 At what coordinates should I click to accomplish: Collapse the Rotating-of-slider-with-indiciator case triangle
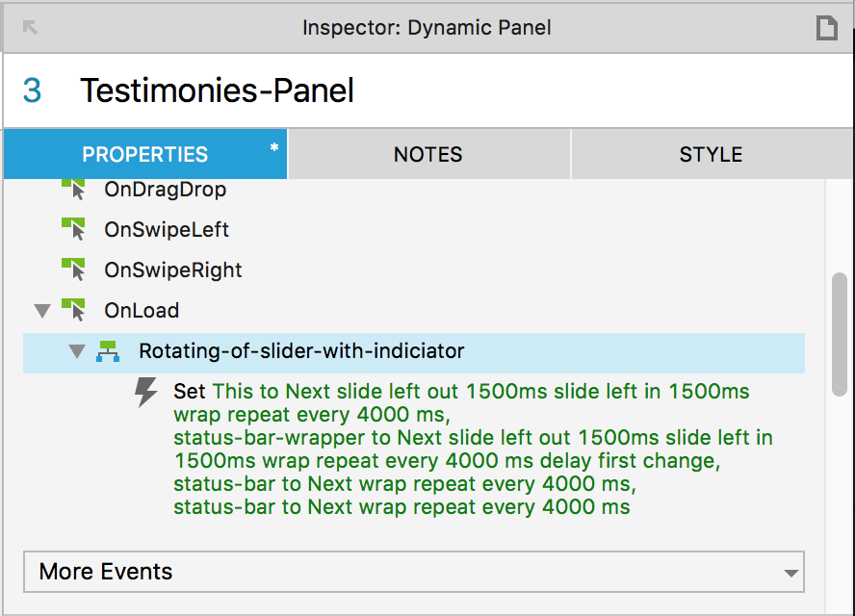pos(77,351)
